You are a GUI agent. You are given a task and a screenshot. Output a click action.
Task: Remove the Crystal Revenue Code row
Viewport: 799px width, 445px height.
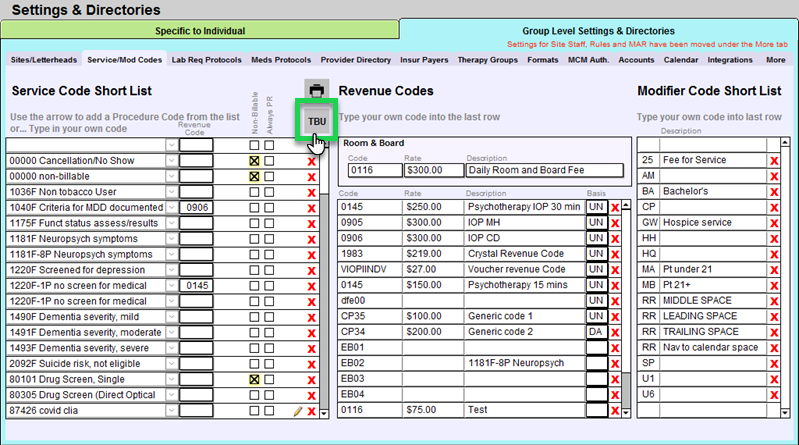pos(614,254)
